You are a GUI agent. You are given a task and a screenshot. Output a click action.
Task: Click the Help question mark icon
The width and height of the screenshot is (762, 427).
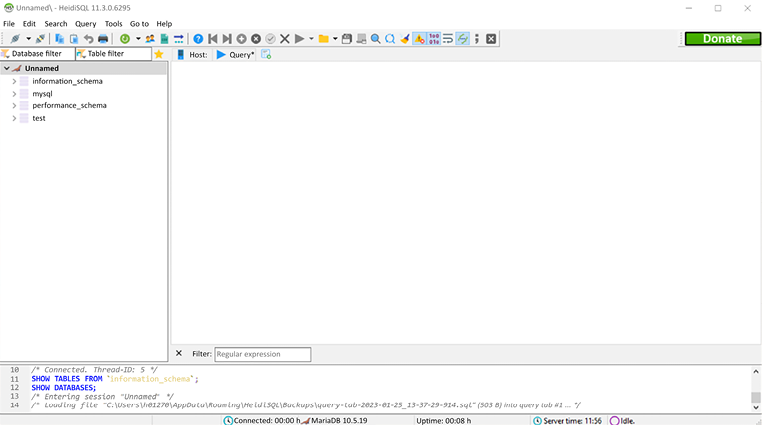tap(198, 39)
